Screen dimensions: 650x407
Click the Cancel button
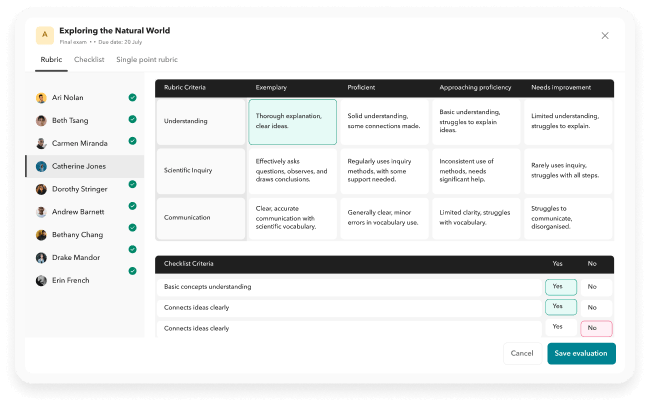(x=522, y=354)
